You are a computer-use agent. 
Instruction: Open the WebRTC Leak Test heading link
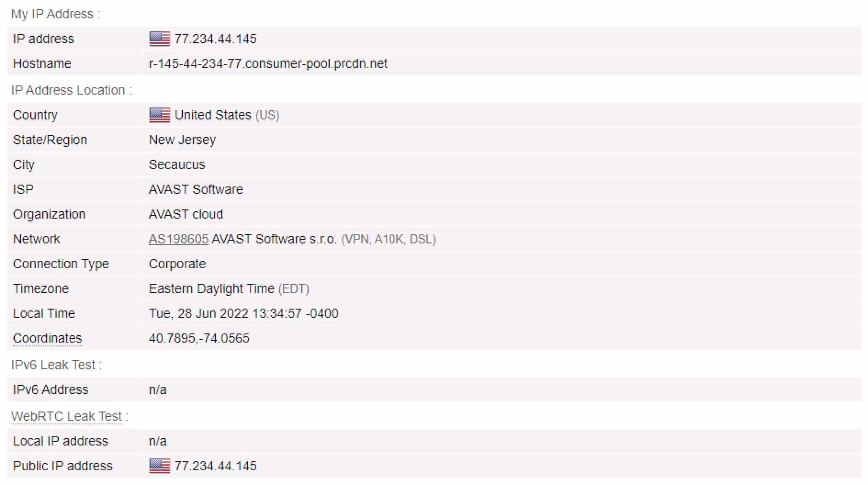(x=67, y=416)
